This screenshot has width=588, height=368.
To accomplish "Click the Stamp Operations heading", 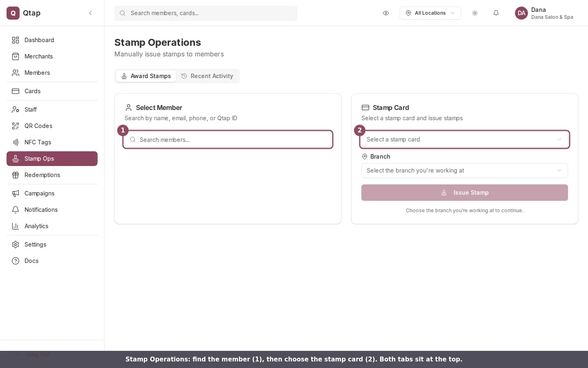I will pyautogui.click(x=158, y=43).
